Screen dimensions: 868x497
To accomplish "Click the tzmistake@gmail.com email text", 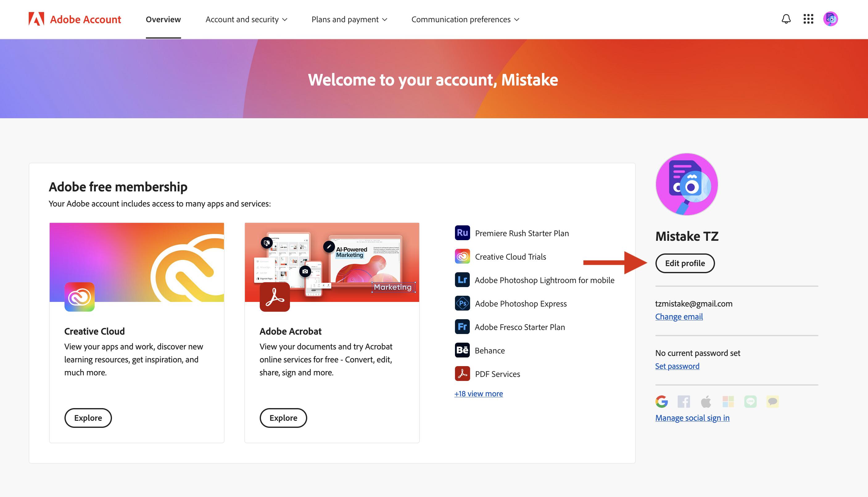I will 694,303.
